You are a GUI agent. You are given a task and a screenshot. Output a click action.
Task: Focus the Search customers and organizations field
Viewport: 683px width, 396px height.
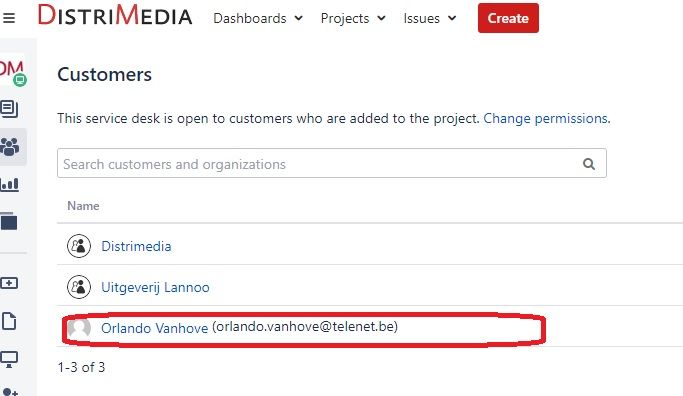click(331, 163)
